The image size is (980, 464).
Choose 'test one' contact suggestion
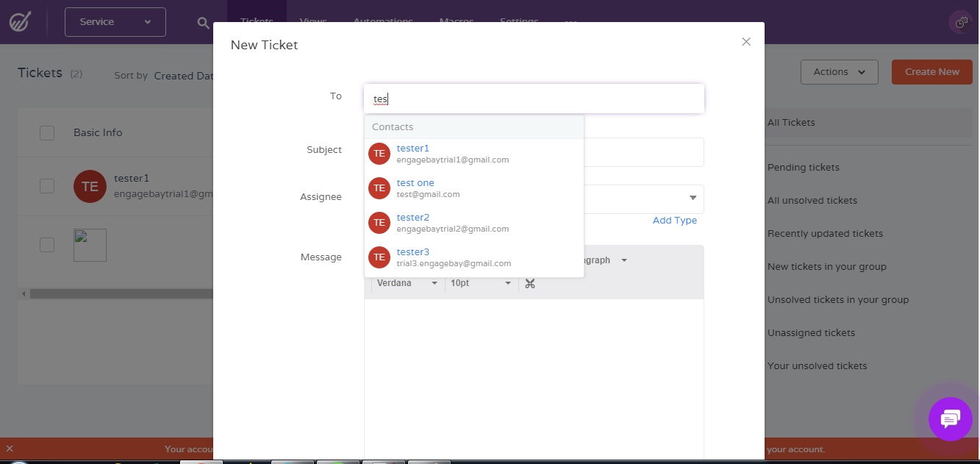pos(415,183)
